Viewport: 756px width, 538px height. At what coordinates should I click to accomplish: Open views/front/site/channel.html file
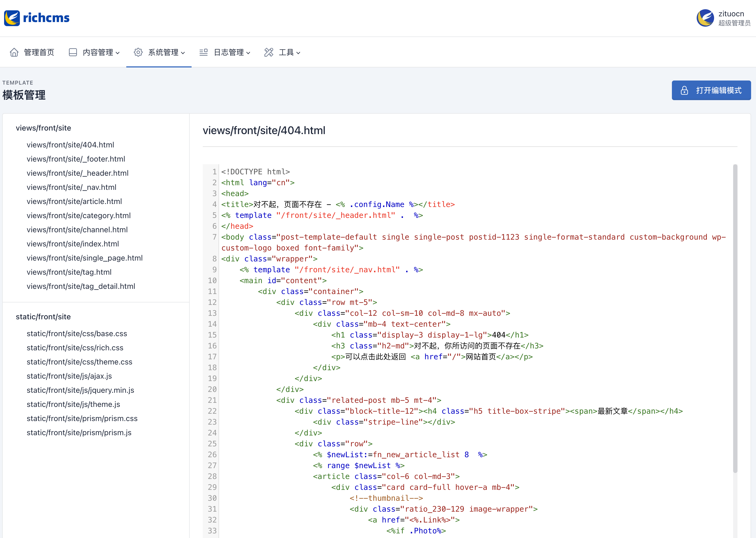point(77,230)
